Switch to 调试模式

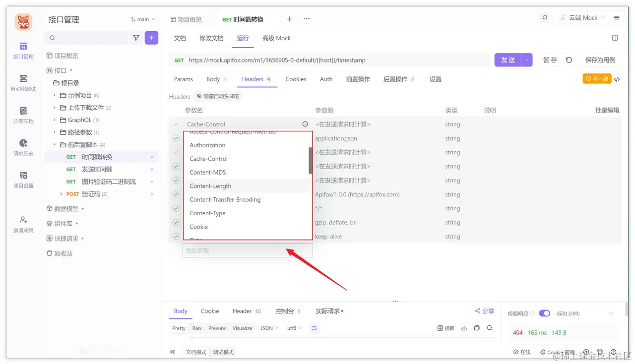point(223,352)
